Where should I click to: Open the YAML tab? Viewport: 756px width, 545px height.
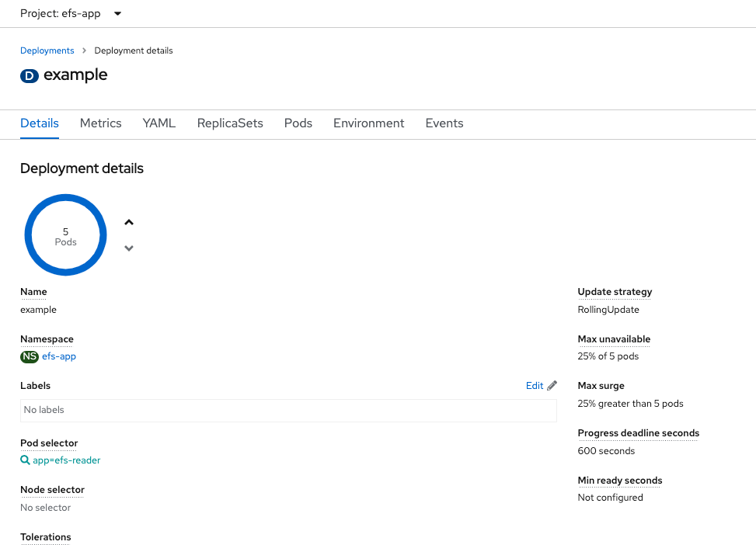coord(159,123)
